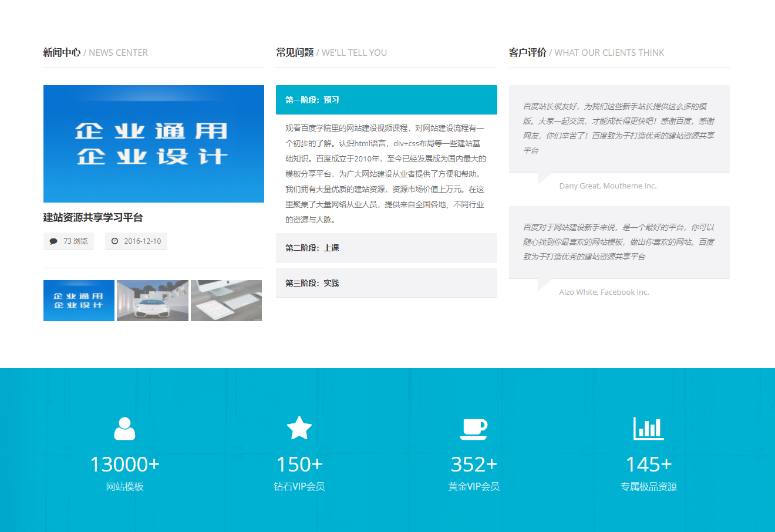Expand the 第三阶段：实践 accordion section
This screenshot has height=532, width=775.
pos(386,283)
